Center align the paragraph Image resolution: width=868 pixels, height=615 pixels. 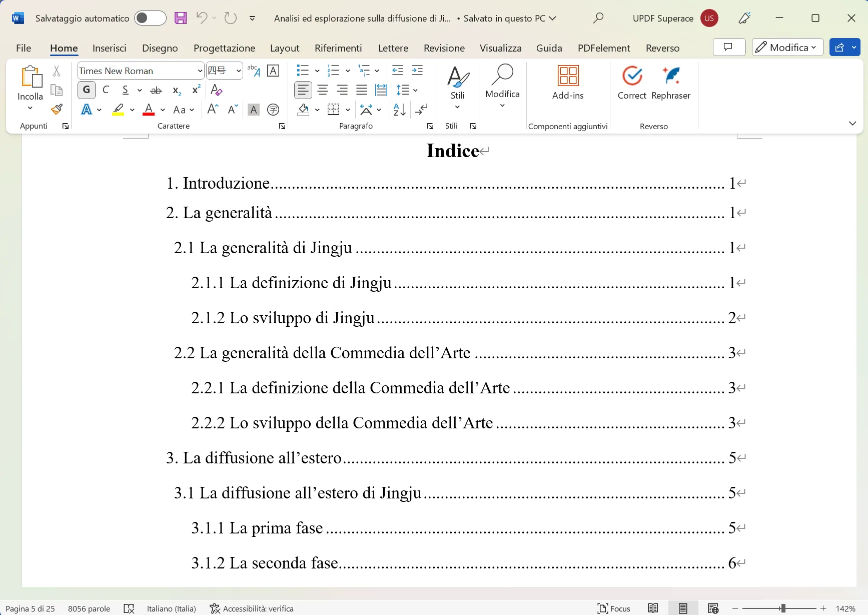pos(323,90)
